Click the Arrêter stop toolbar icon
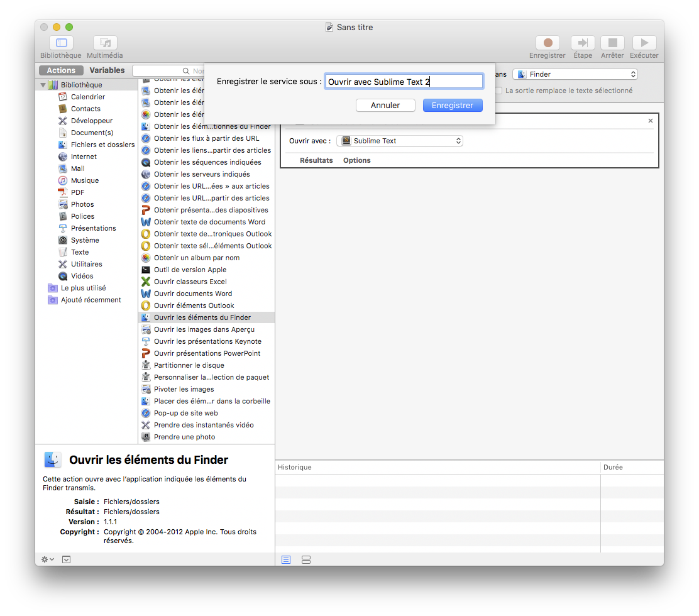This screenshot has width=699, height=616. point(612,43)
